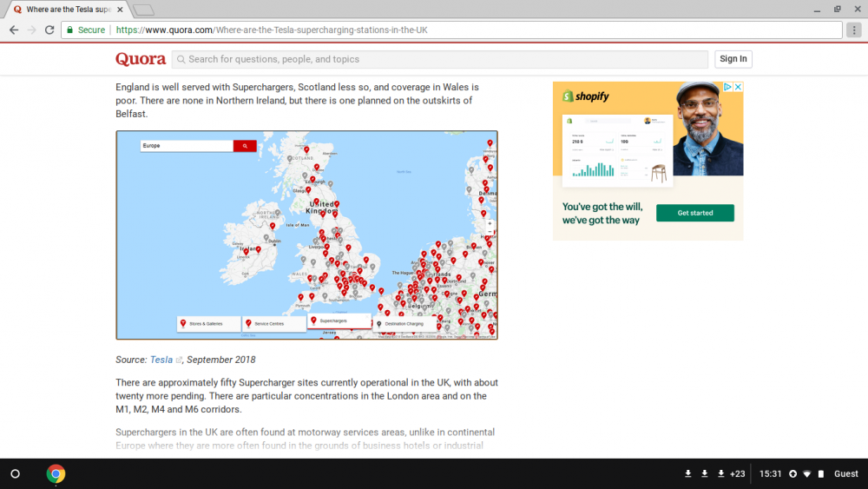Show the +23 more notifications
This screenshot has height=489, width=868.
point(737,473)
